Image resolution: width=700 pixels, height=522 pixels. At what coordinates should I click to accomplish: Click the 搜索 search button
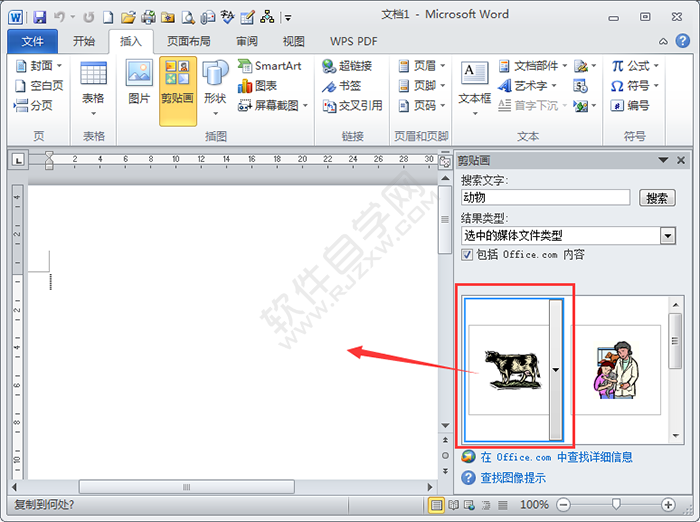coord(656,198)
